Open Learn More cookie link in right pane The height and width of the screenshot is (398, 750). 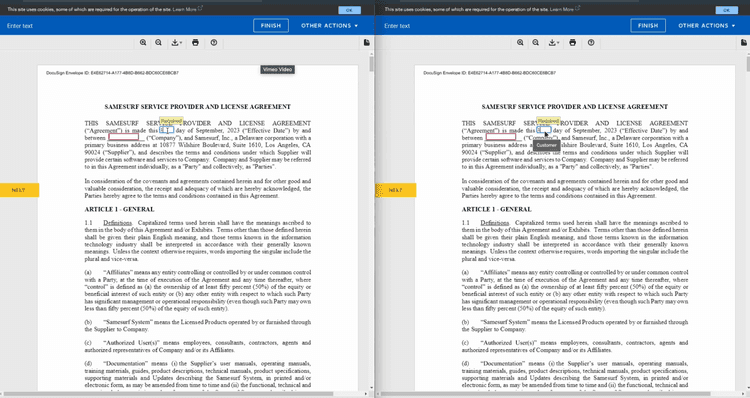coord(562,9)
